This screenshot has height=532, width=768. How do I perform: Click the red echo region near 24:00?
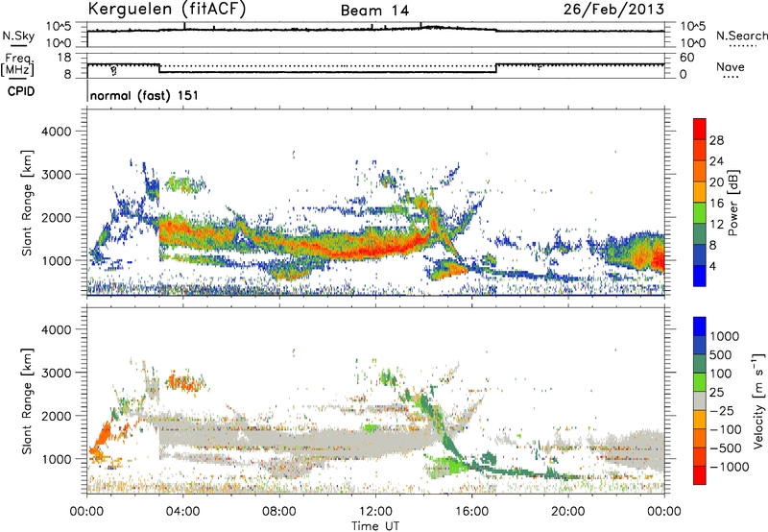(658, 258)
